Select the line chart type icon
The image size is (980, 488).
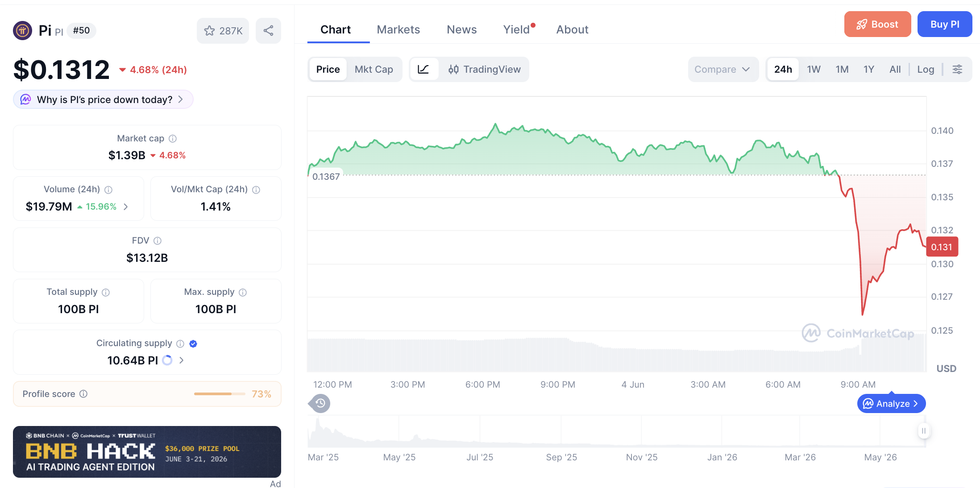424,69
